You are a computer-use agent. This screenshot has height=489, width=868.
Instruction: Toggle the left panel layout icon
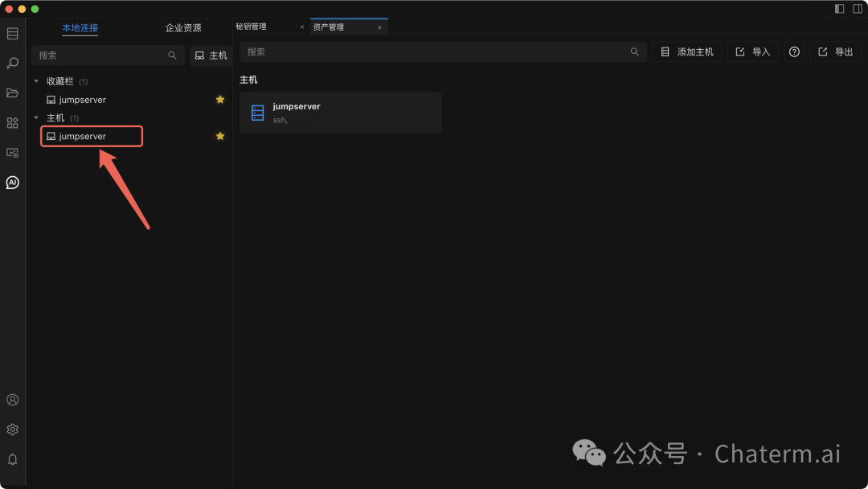(839, 8)
